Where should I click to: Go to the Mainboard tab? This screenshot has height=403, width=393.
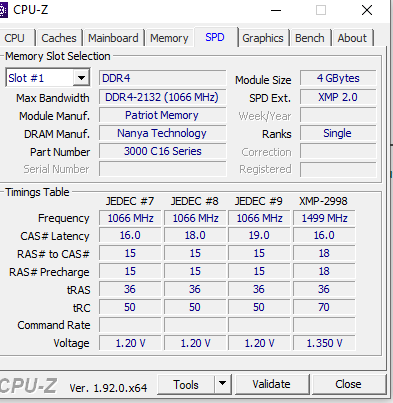[x=113, y=38]
